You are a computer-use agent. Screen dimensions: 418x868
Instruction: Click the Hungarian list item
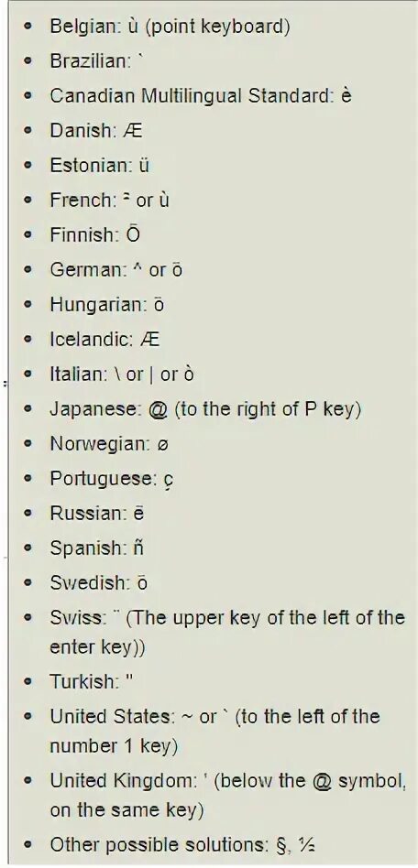point(107,305)
